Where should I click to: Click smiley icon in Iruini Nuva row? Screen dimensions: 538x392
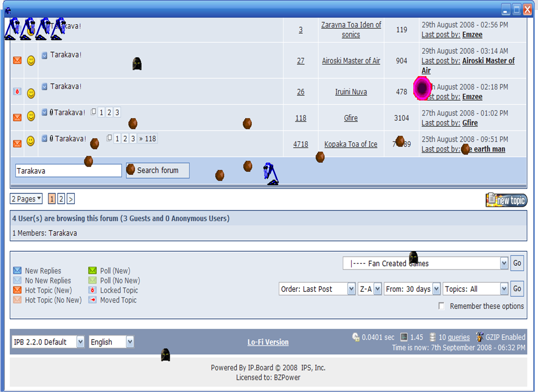(x=31, y=93)
